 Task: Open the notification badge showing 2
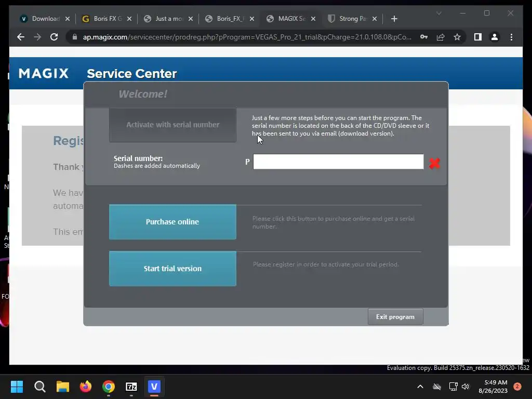pos(517,387)
